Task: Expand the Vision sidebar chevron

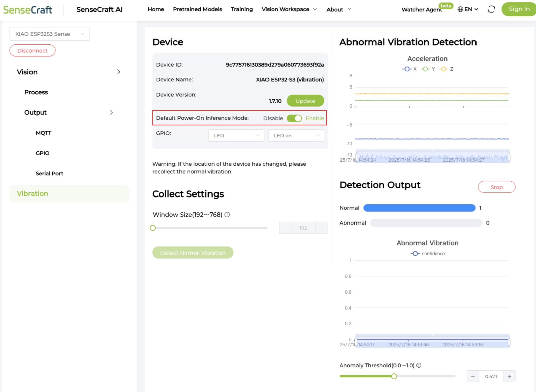Action: pos(118,72)
